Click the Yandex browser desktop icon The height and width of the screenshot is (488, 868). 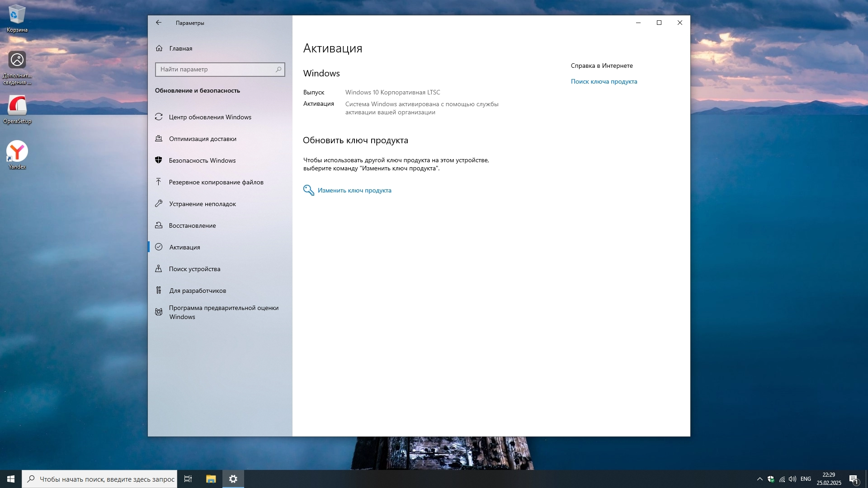[17, 152]
